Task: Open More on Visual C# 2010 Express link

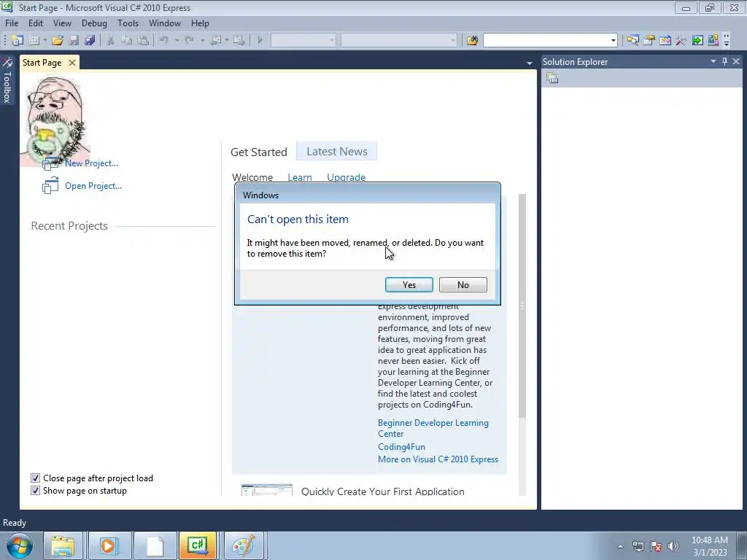Action: point(438,459)
